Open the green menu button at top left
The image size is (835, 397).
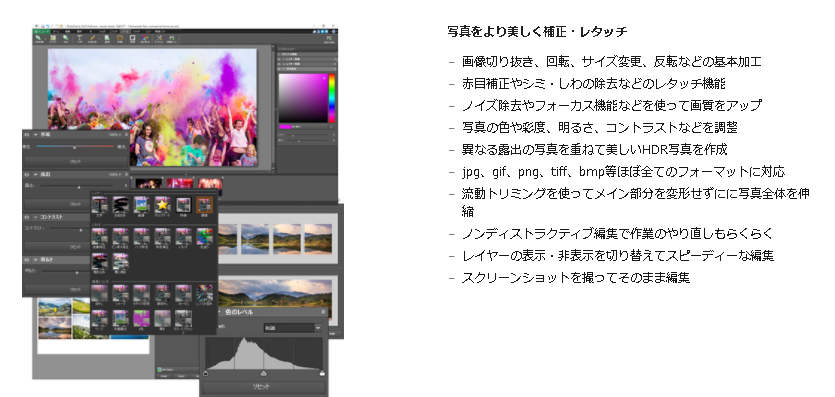(x=41, y=31)
